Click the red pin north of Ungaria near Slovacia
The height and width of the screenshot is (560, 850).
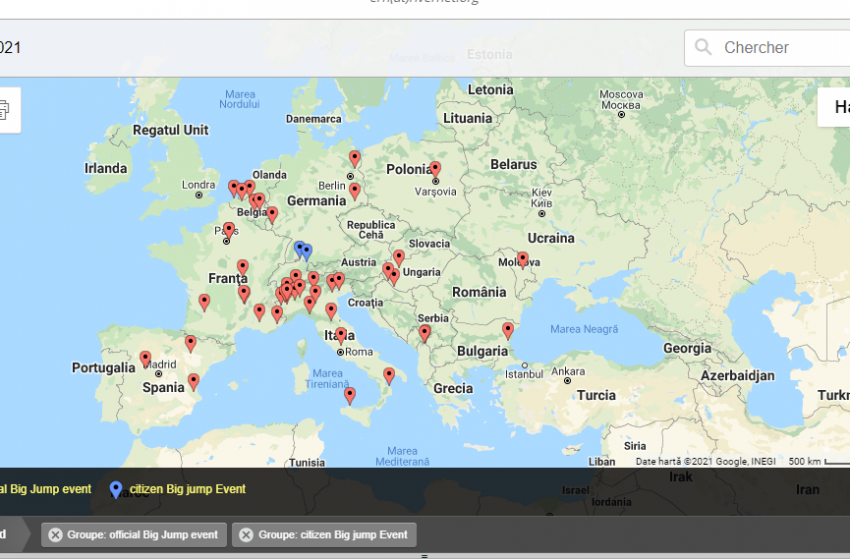(399, 258)
